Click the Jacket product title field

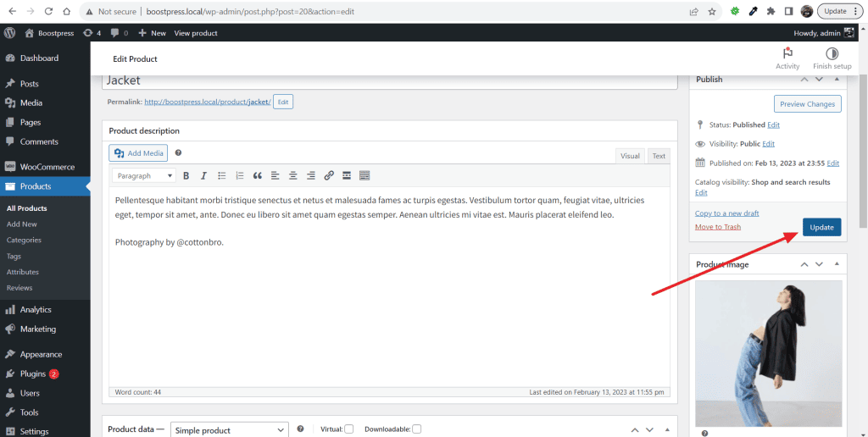coord(390,80)
